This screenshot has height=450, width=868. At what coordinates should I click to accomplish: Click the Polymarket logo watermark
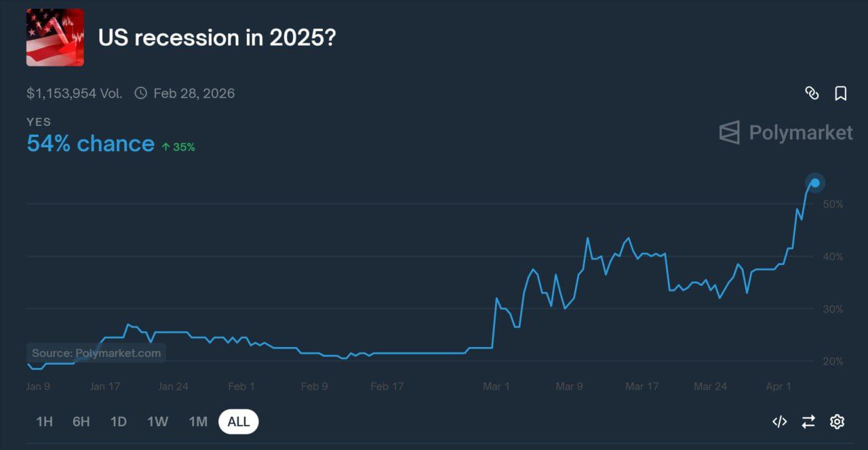[x=786, y=132]
